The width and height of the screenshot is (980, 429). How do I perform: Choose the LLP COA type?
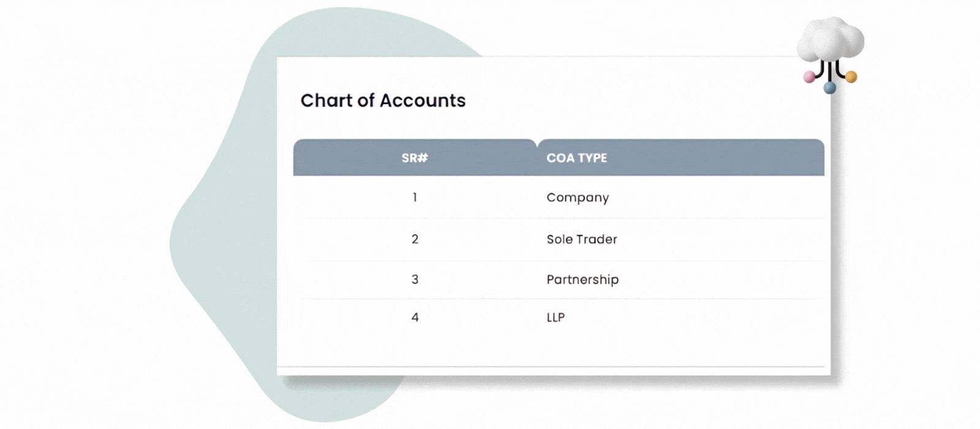[x=556, y=317]
